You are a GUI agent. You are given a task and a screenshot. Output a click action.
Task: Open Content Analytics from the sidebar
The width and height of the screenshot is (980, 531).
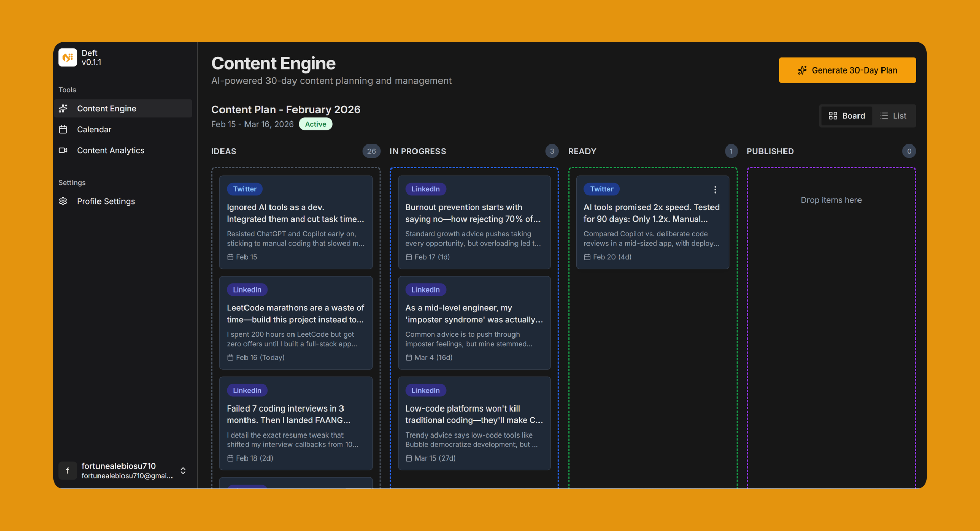[x=123, y=150]
